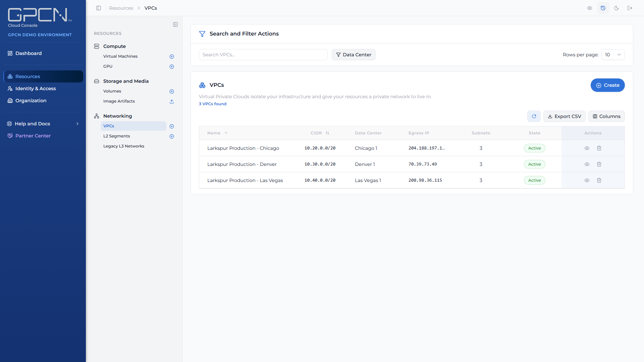Delete the Larkspur Production - Denver VPC
The image size is (644, 362).
tap(599, 164)
